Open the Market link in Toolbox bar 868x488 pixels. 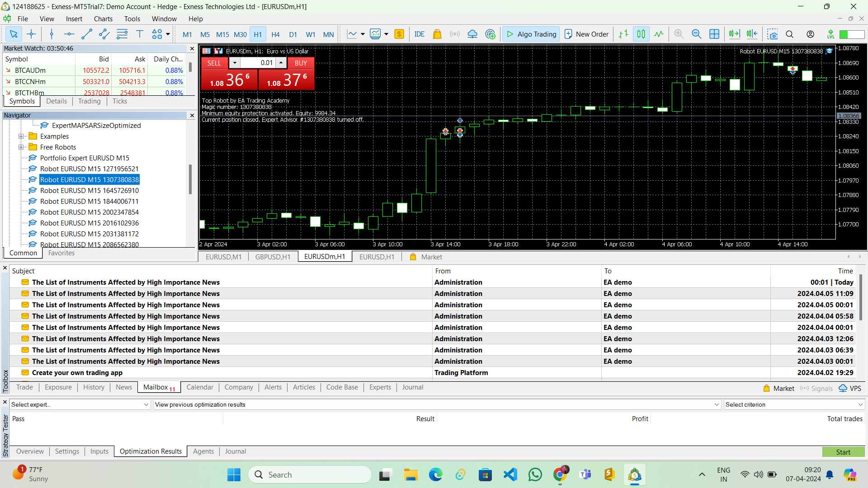779,388
